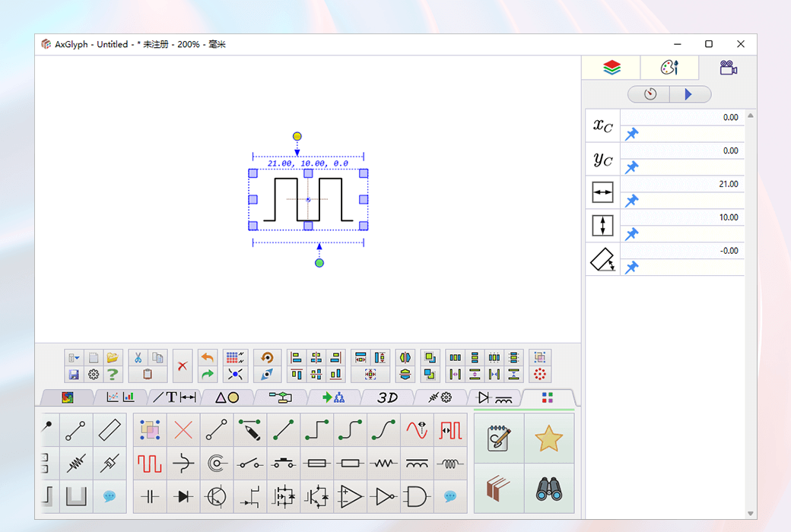
Task: Select the capacitor symbol tool
Action: 149,497
